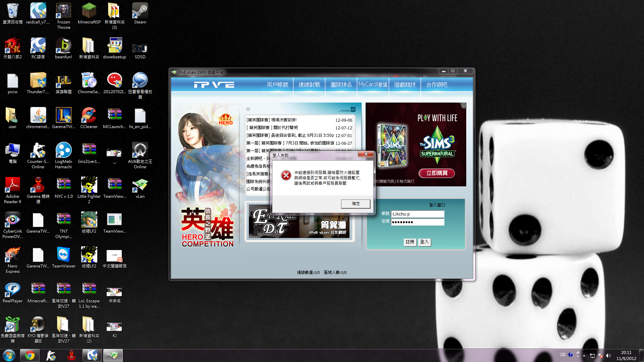Click the 登入 login button
Viewport: 644px width, 362px height.
click(x=424, y=242)
